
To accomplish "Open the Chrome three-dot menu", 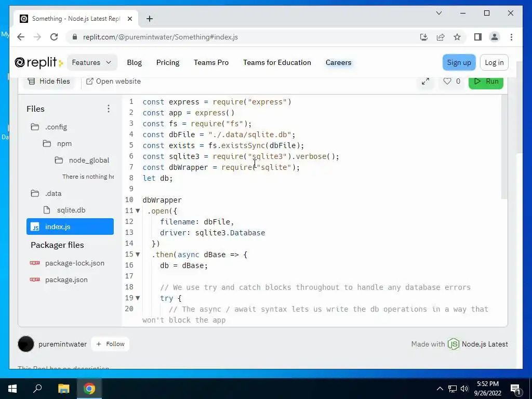I will pos(511,37).
